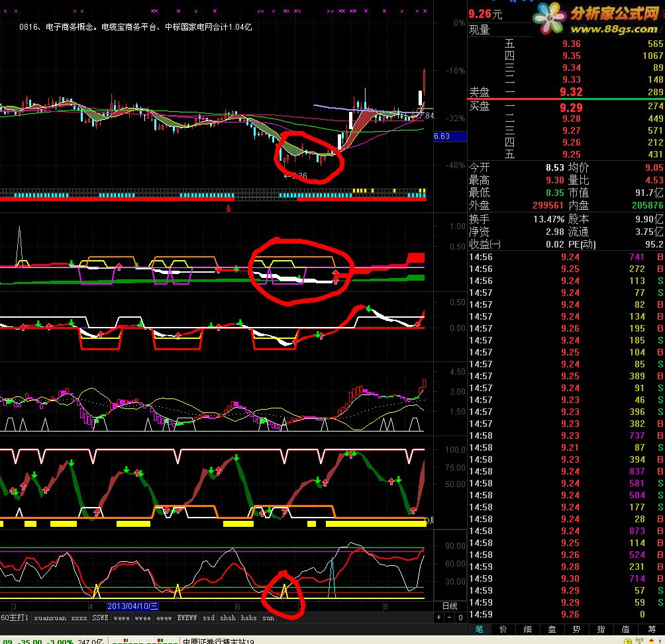Click the minus button to remove a subchart

coord(450,618)
